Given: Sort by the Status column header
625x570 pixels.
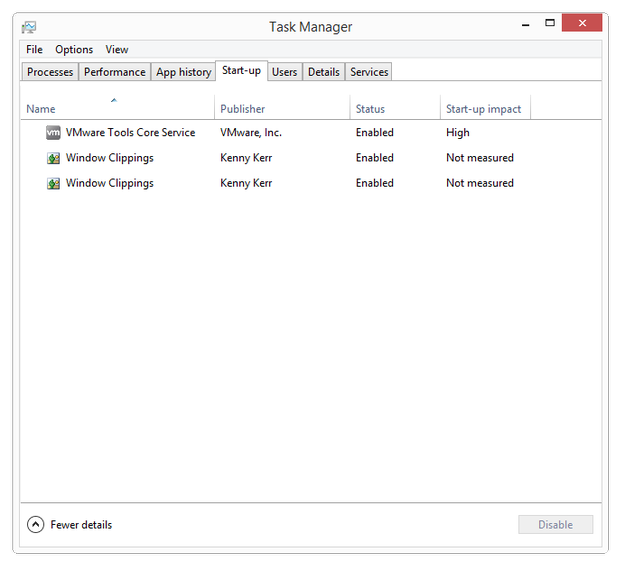Looking at the screenshot, I should (x=395, y=108).
